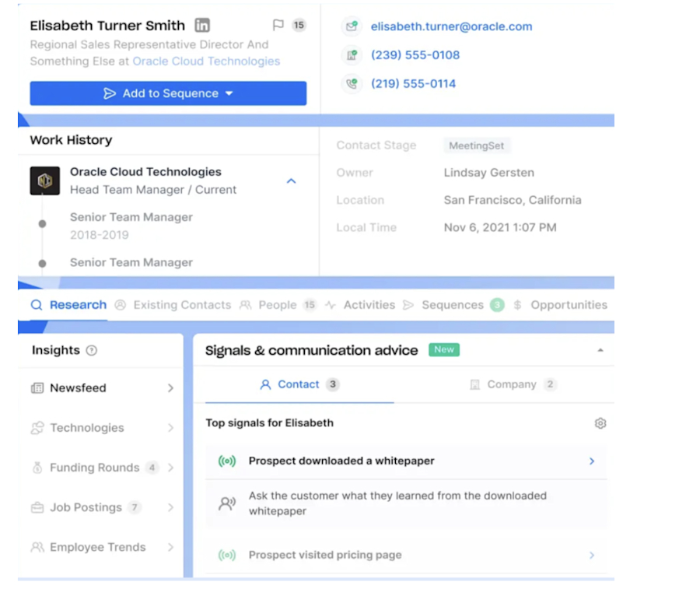
Task: Click Local Time value Nov 6, 2021
Action: click(500, 228)
